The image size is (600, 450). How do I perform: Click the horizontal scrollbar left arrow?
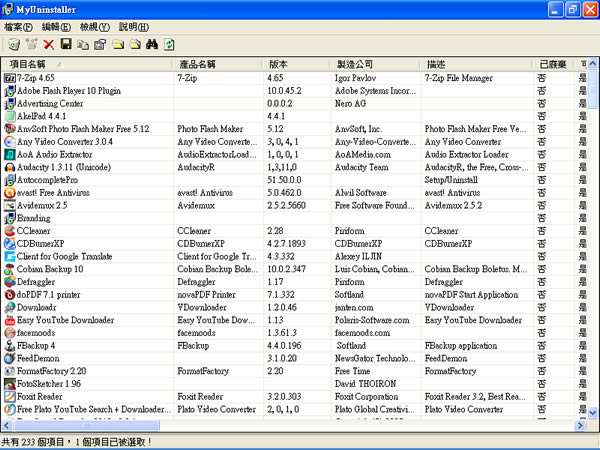[x=7, y=426]
